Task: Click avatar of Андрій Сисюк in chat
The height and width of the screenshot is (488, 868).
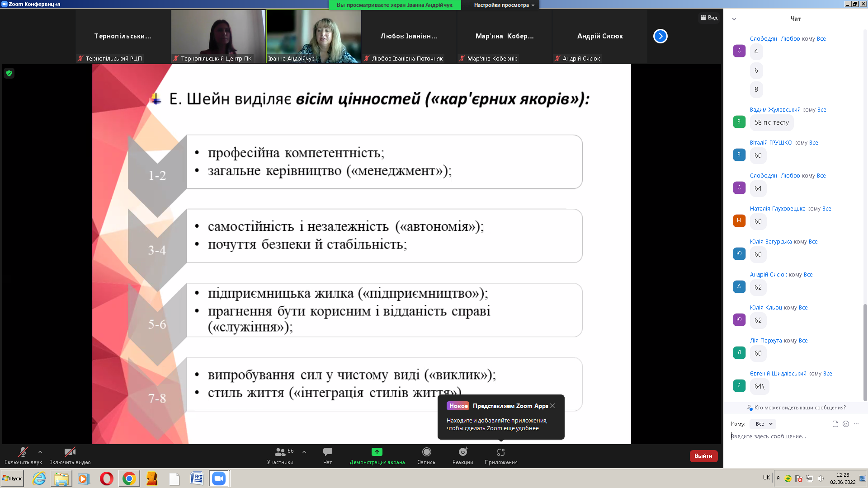Action: (x=739, y=286)
